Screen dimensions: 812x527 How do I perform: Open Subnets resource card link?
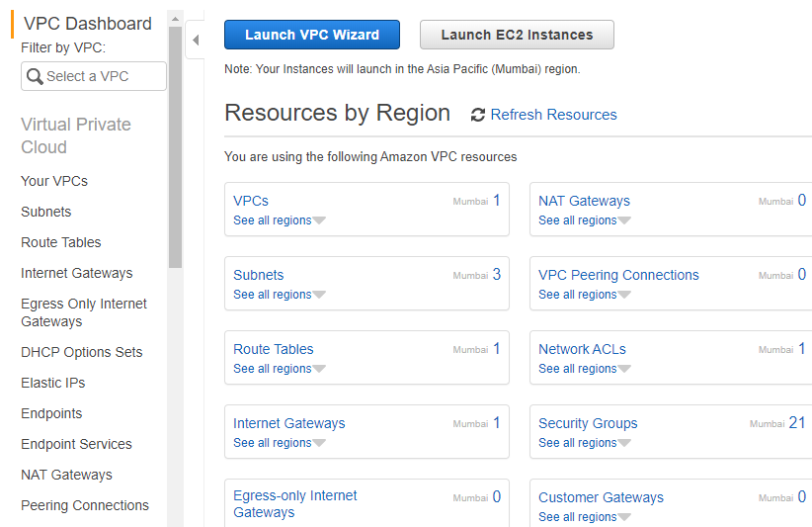click(x=259, y=275)
